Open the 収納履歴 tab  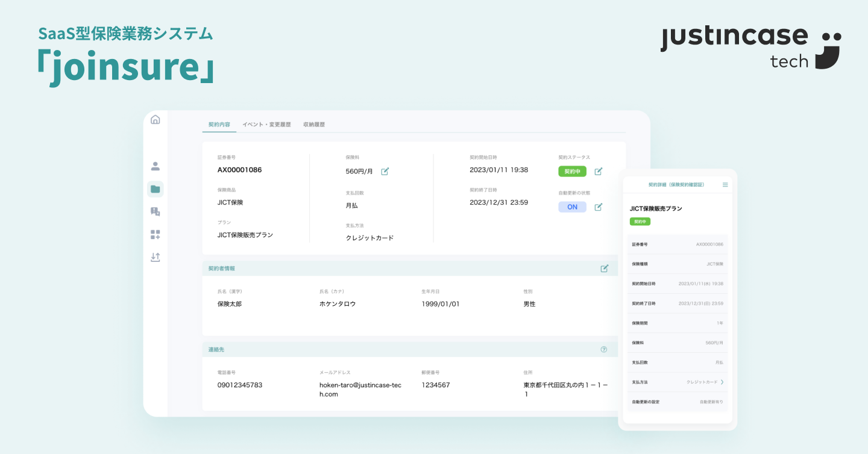click(314, 125)
